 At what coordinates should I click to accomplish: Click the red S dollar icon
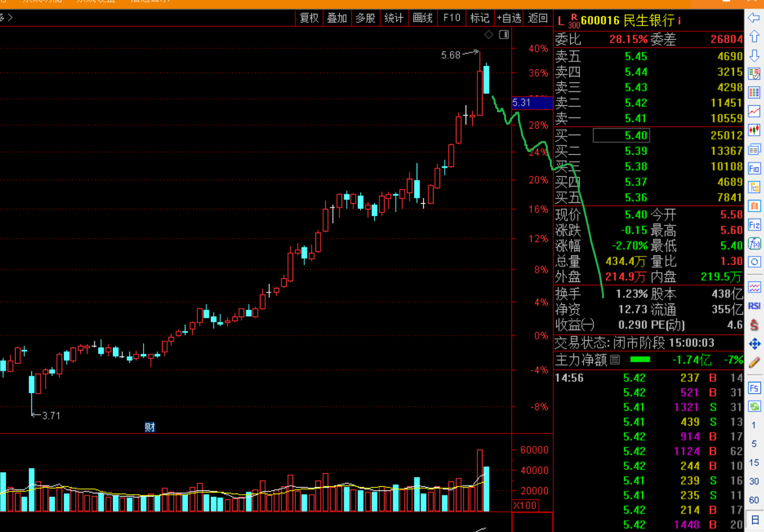tap(754, 325)
